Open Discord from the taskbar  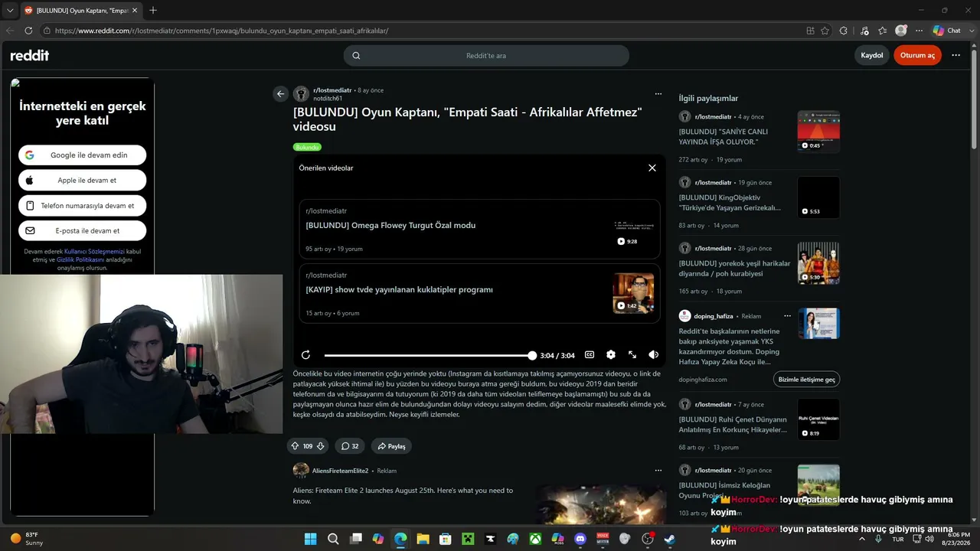pos(580,539)
